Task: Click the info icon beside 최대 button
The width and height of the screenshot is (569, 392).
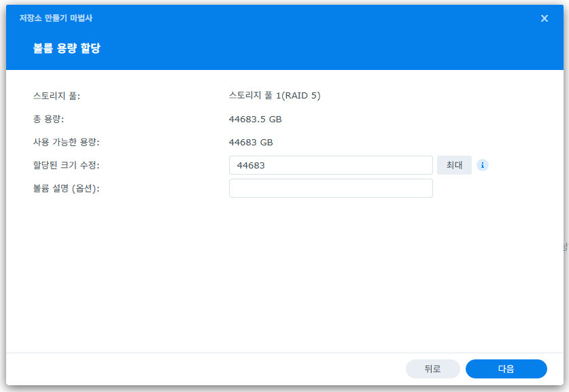Action: (482, 165)
